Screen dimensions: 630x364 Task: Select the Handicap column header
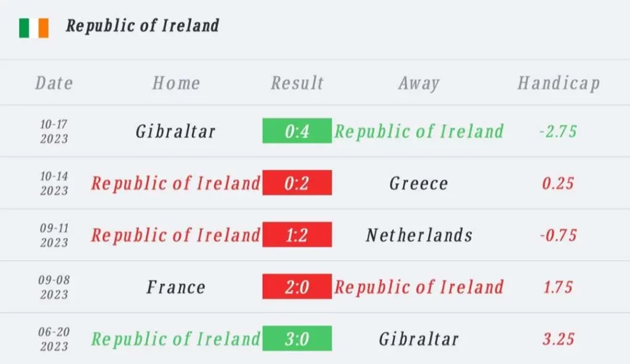coord(559,83)
